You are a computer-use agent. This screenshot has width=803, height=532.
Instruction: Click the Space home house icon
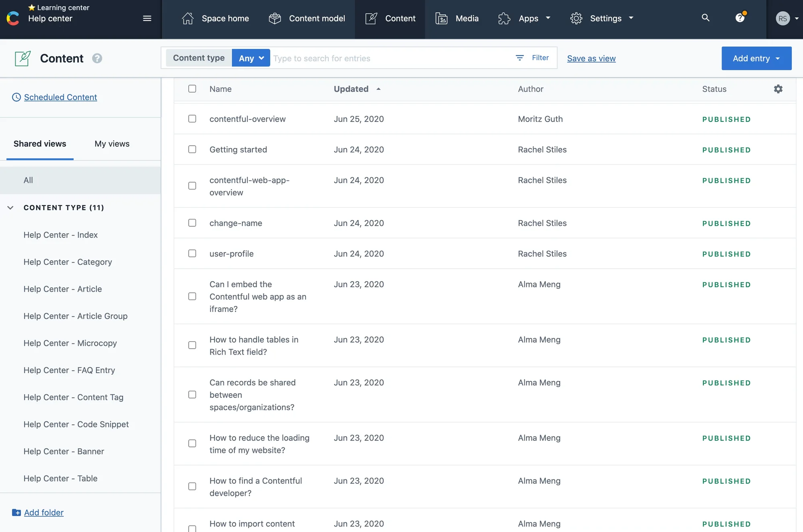click(188, 18)
